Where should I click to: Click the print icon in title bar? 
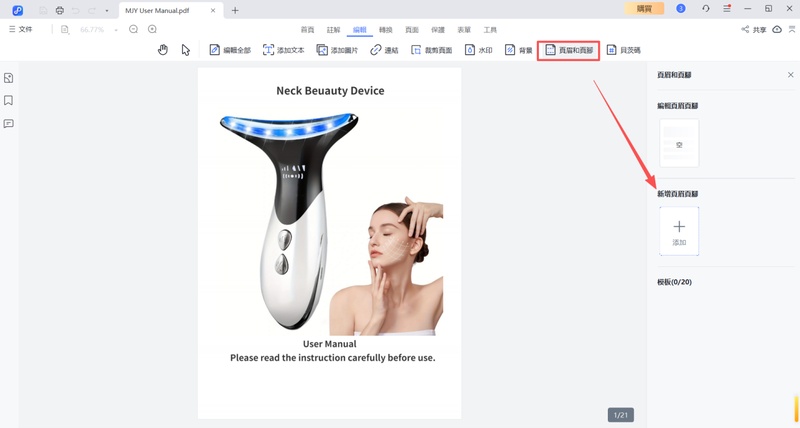[59, 10]
